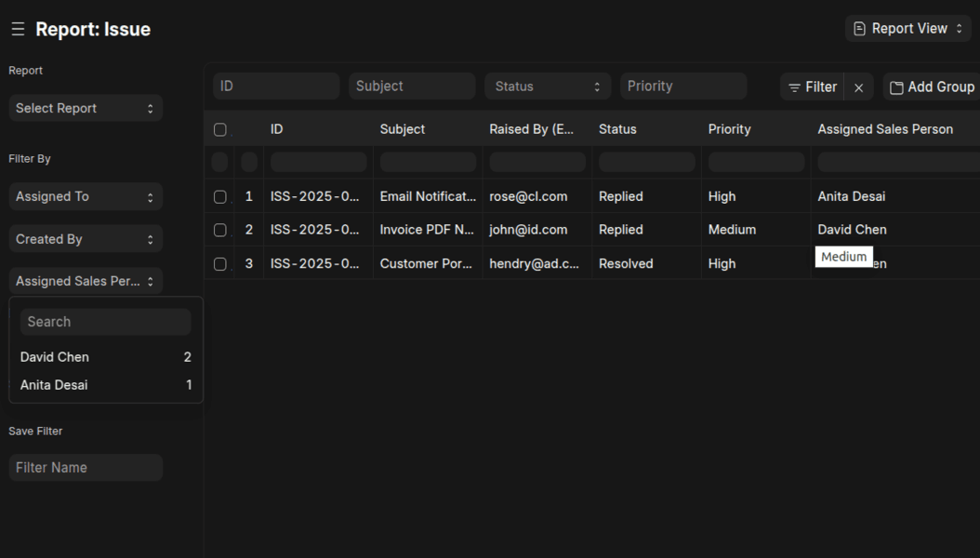The width and height of the screenshot is (980, 558).
Task: Click the Assigned Sales Person column header
Action: point(885,129)
